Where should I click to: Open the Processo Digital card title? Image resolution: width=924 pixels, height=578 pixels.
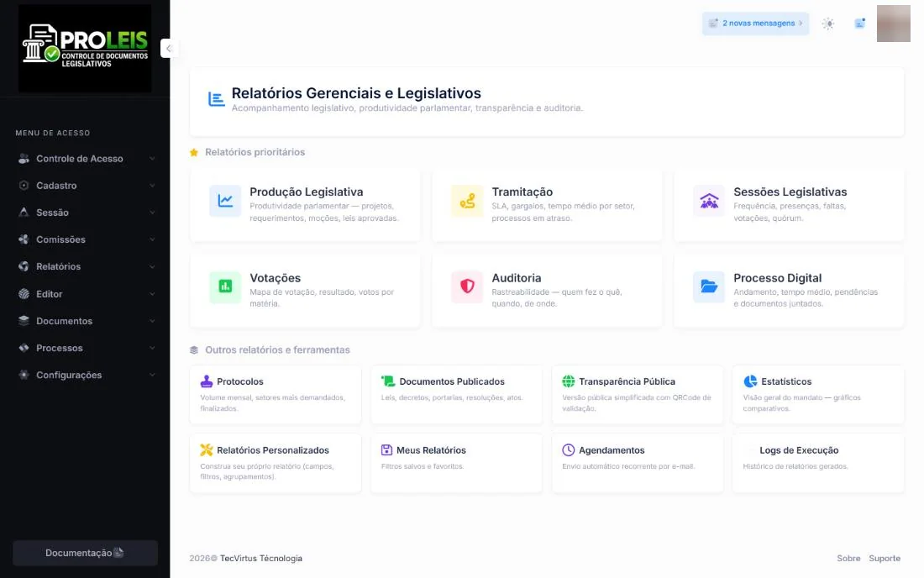pos(777,278)
